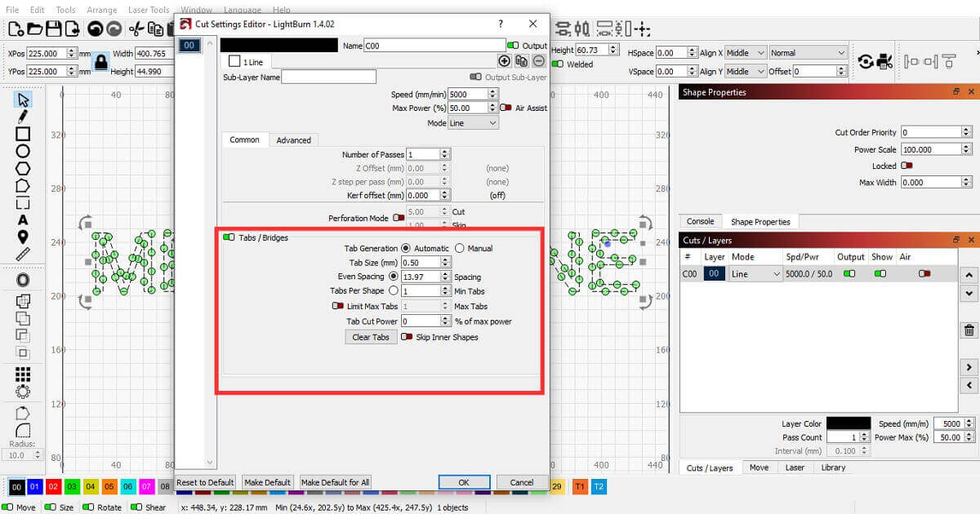Select the Position Laser pin tool
Viewport: 980px width, 514px height.
tap(23, 237)
